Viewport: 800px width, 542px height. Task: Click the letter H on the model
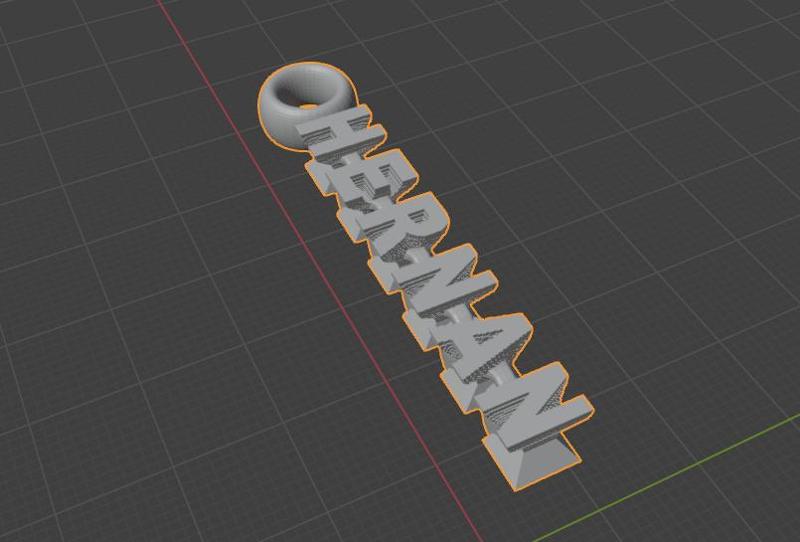(x=341, y=135)
